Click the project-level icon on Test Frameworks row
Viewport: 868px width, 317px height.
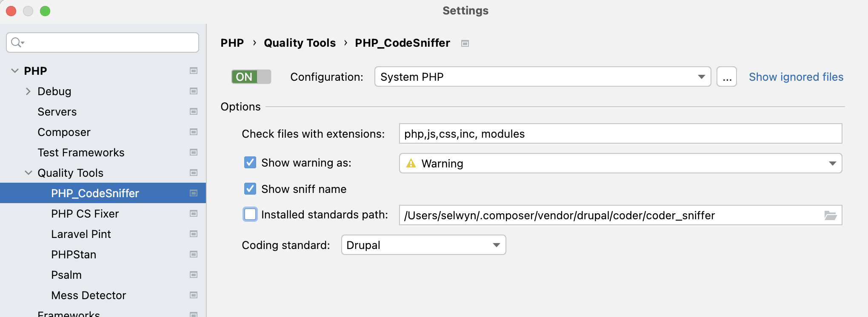pyautogui.click(x=194, y=152)
